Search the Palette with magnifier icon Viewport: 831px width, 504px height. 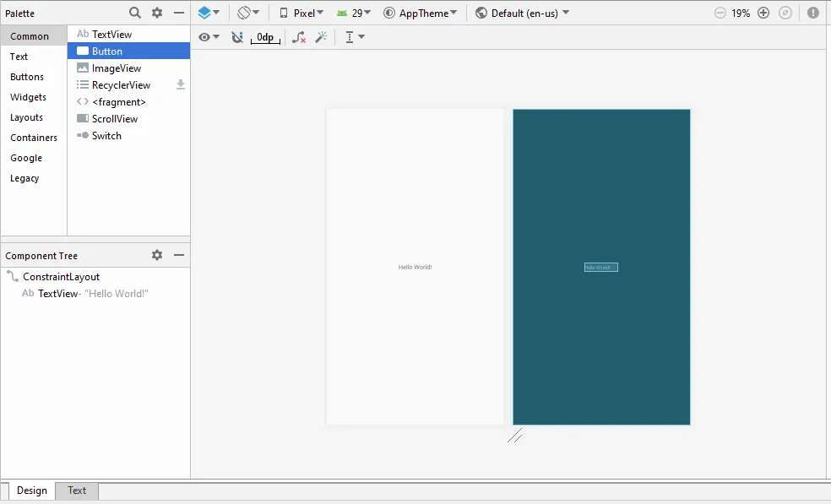coord(135,12)
